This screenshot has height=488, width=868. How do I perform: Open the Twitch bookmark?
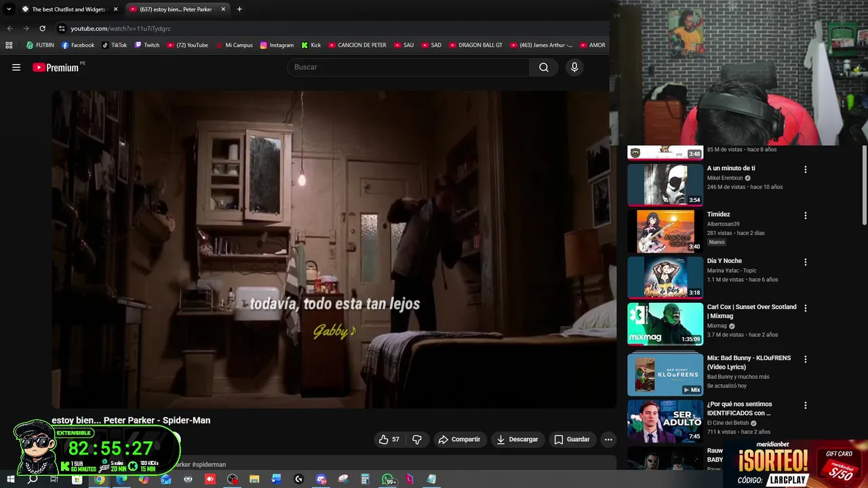coord(147,45)
